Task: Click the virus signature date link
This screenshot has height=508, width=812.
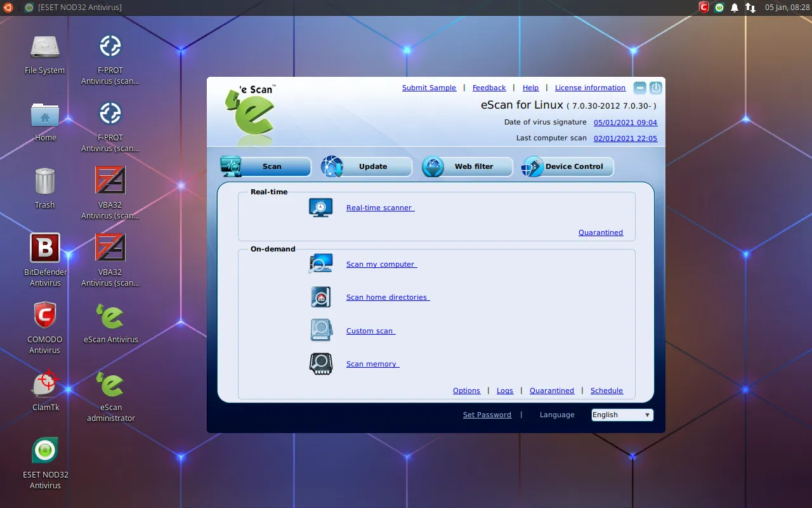Action: click(625, 123)
